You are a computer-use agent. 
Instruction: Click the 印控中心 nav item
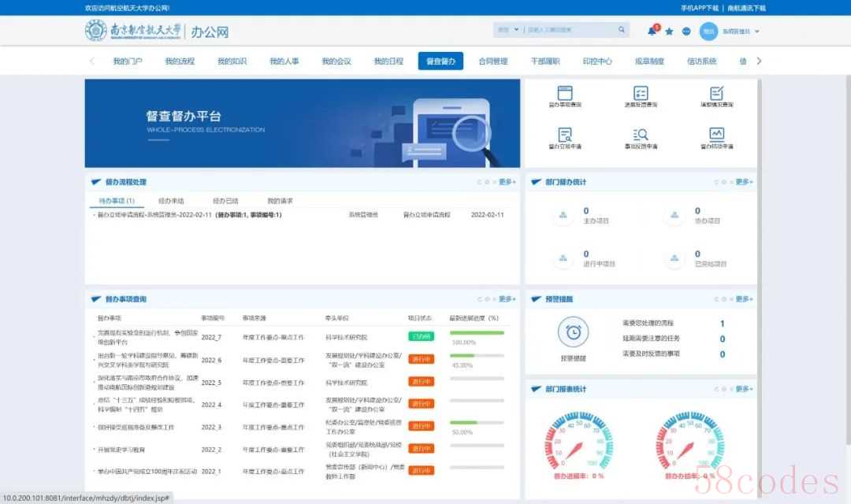pyautogui.click(x=597, y=61)
